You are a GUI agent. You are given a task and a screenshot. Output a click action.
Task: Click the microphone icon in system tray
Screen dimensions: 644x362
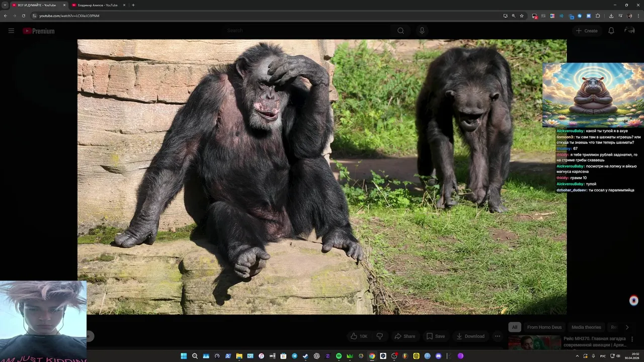coord(593,356)
